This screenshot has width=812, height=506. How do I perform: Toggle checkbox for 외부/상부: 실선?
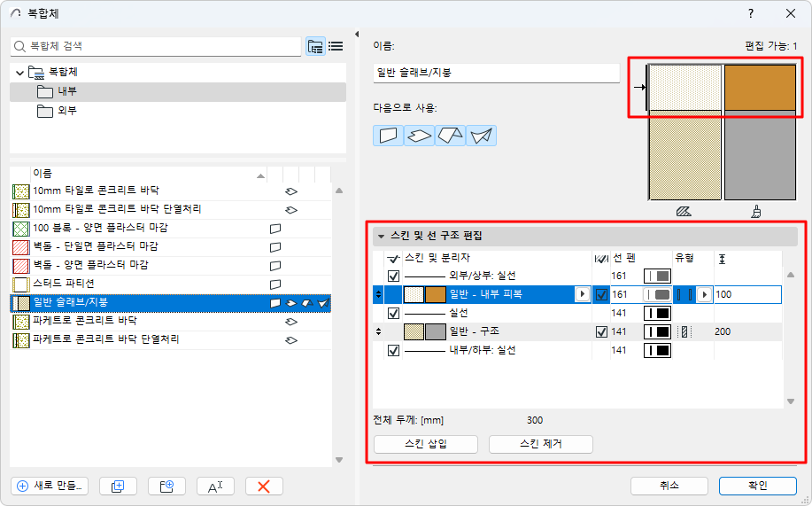pos(393,276)
